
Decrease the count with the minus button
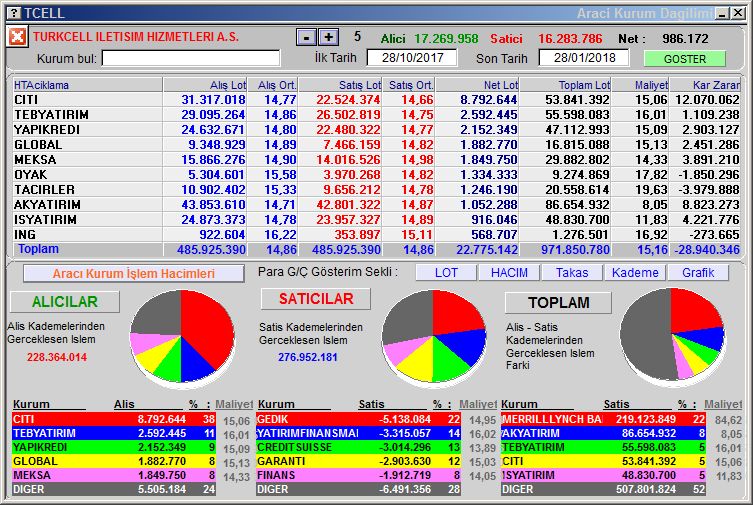coord(306,37)
